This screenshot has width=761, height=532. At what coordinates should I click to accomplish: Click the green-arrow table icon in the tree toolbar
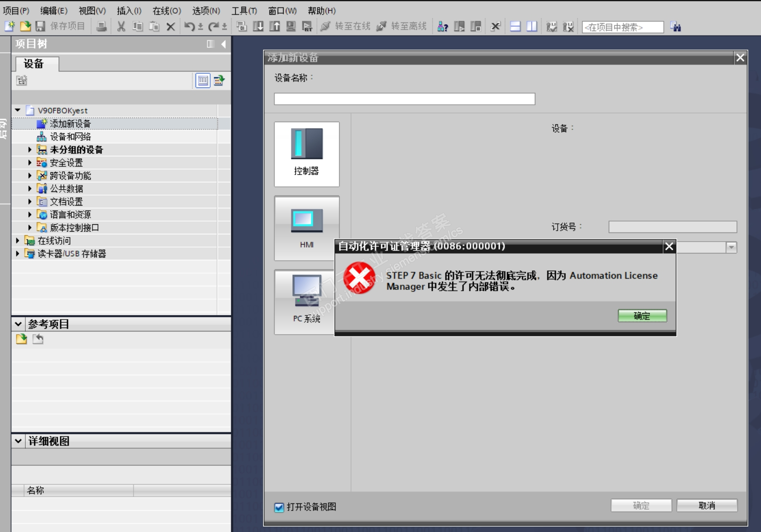(219, 81)
